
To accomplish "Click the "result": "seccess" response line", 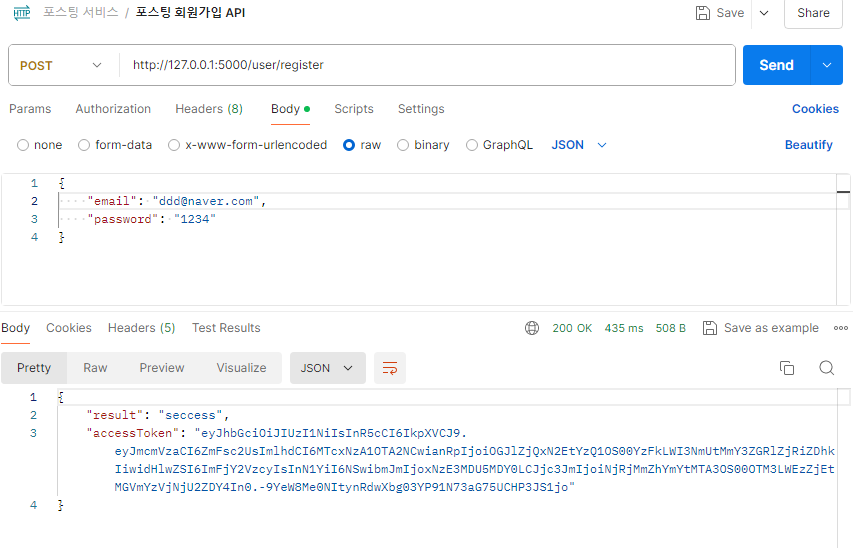I will (x=158, y=415).
